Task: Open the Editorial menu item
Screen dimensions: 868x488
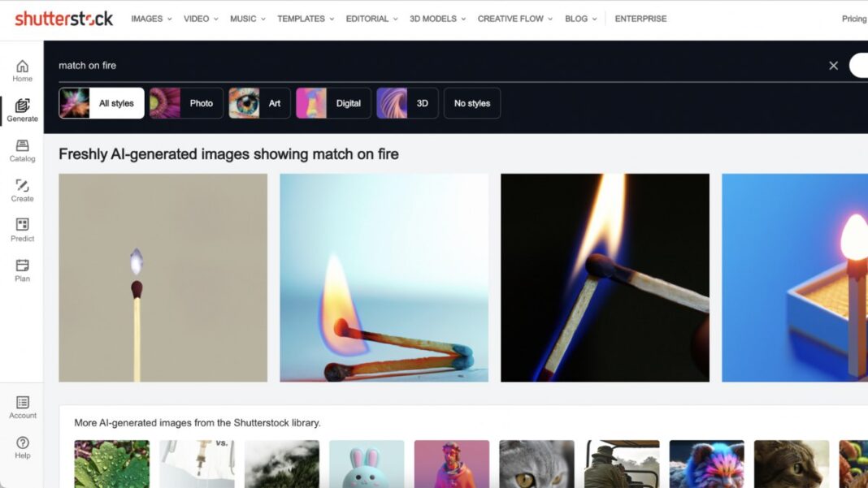Action: click(367, 19)
